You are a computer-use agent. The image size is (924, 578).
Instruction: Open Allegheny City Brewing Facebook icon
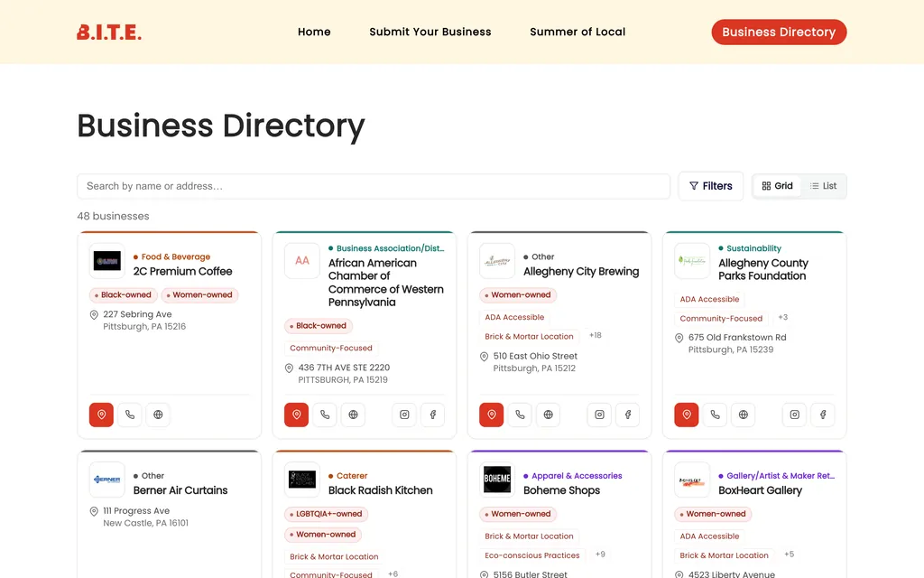(x=628, y=415)
